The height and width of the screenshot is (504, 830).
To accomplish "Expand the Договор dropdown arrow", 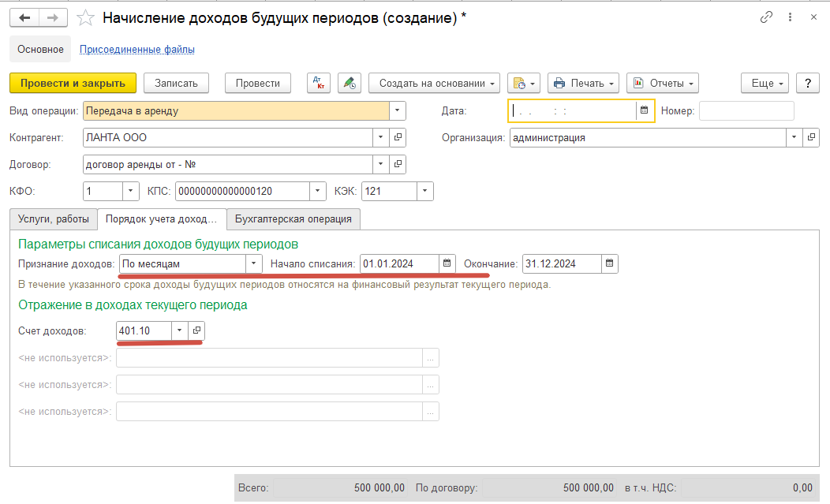I will point(380,164).
